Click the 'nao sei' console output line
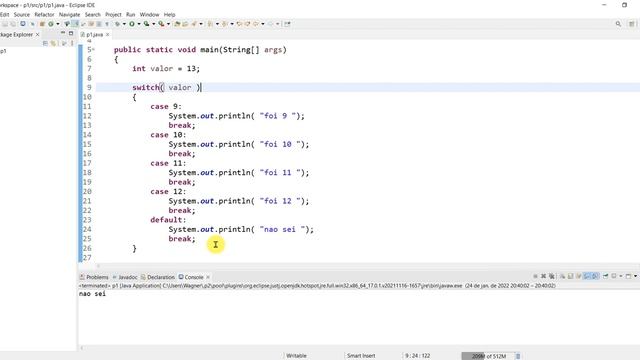The image size is (640, 360). (92, 294)
